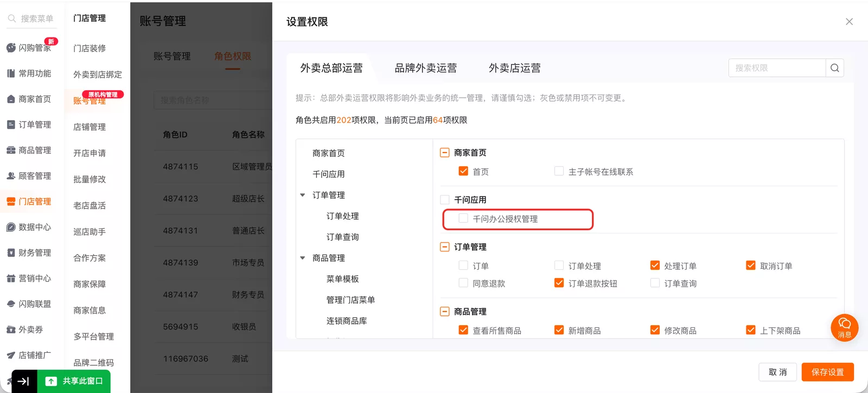The height and width of the screenshot is (393, 868).
Task: Open 门店装修 submenu item
Action: pyautogui.click(x=90, y=48)
